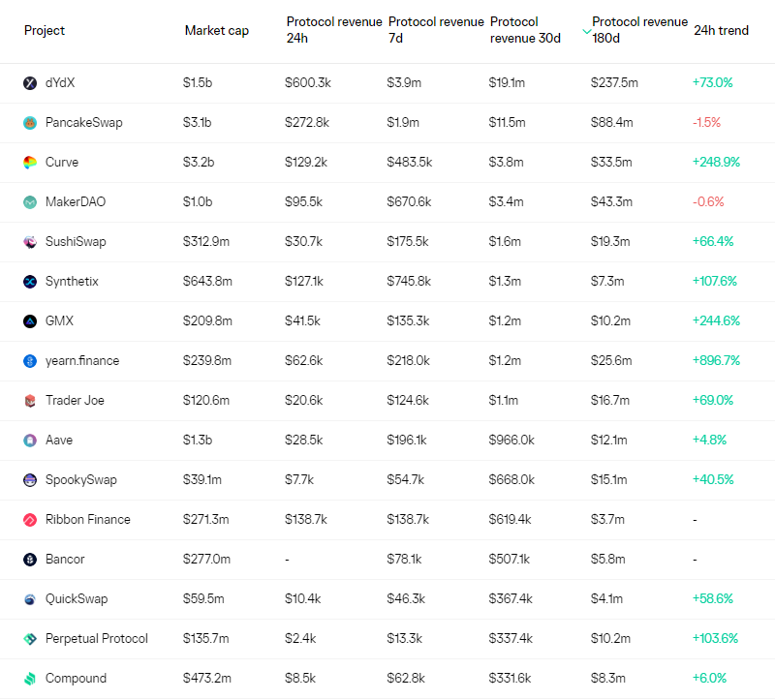Click the yearn.finance logo icon
The width and height of the screenshot is (775, 700).
[30, 361]
